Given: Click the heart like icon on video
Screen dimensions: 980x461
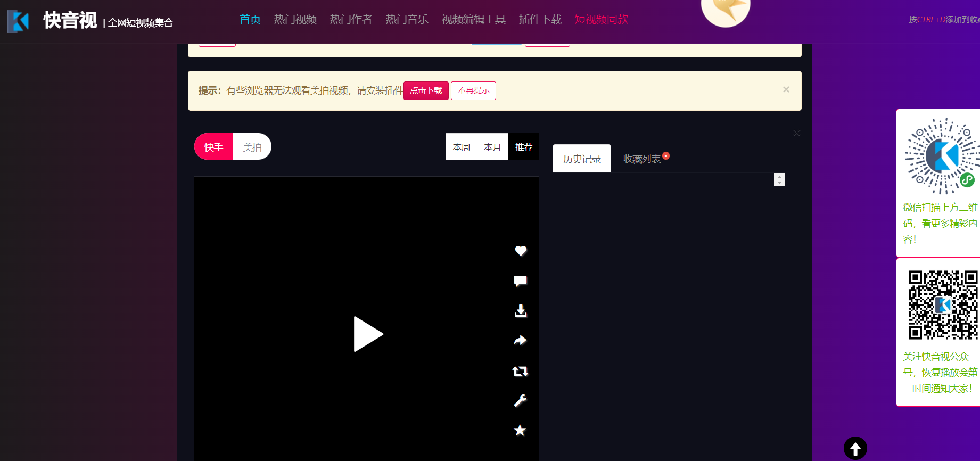Looking at the screenshot, I should pyautogui.click(x=521, y=251).
